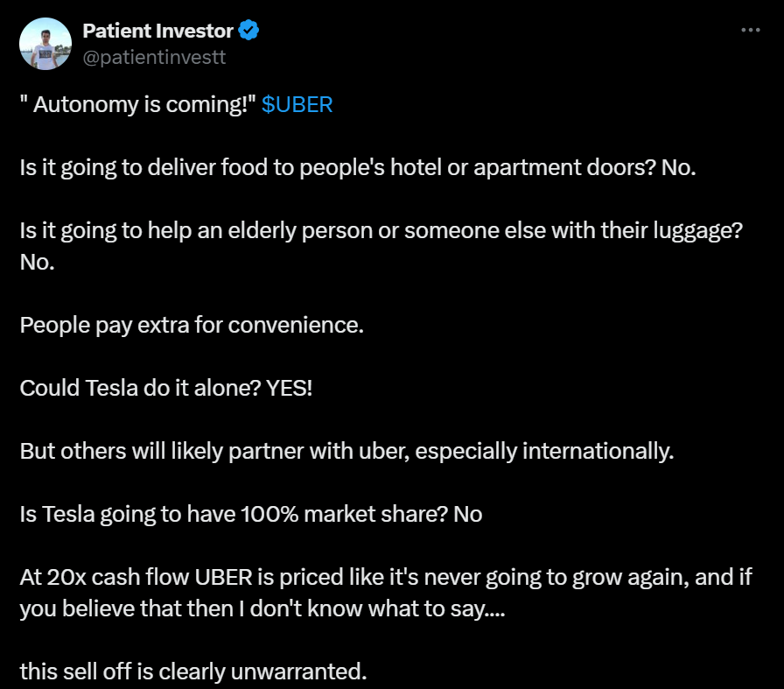Click "this sell off is clearly unwarranted."
This screenshot has width=784, height=689.
pyautogui.click(x=192, y=671)
